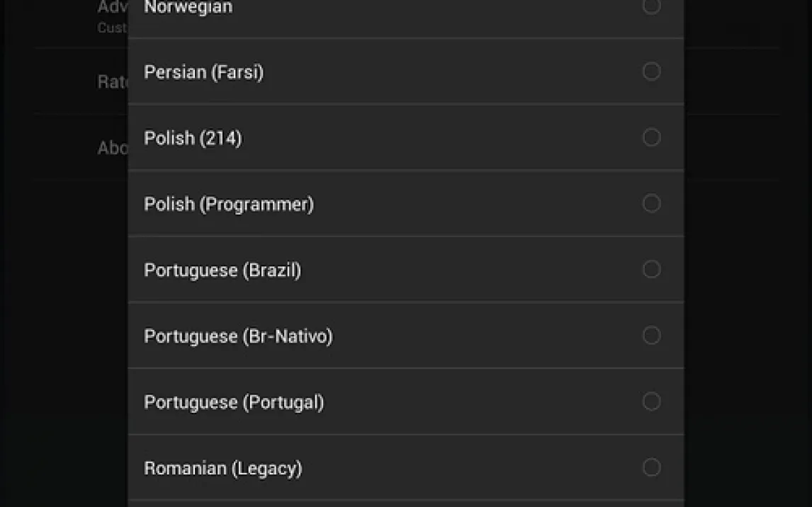Click the partially hidden "Rat" setting behind dialog

[x=112, y=82]
